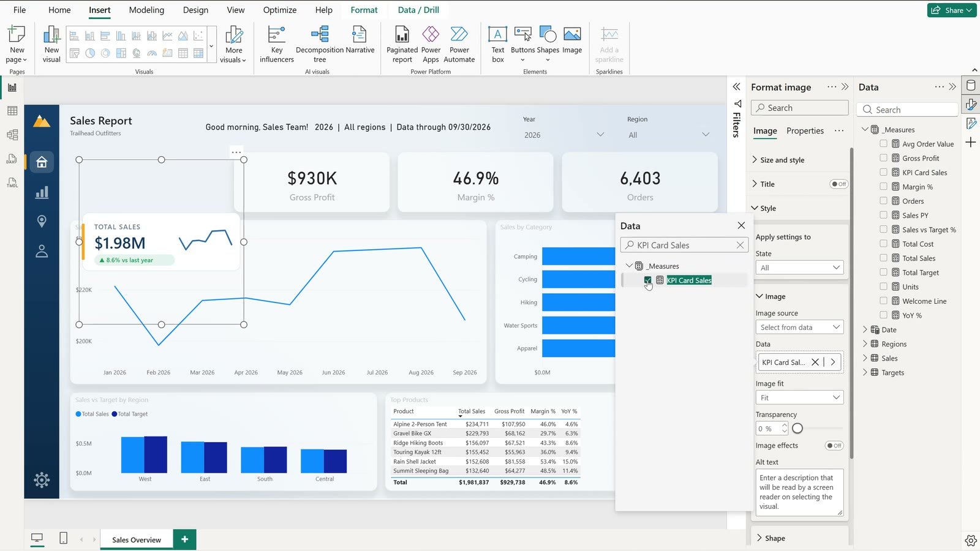Open Image source dropdown
The width and height of the screenshot is (980, 551).
799,328
